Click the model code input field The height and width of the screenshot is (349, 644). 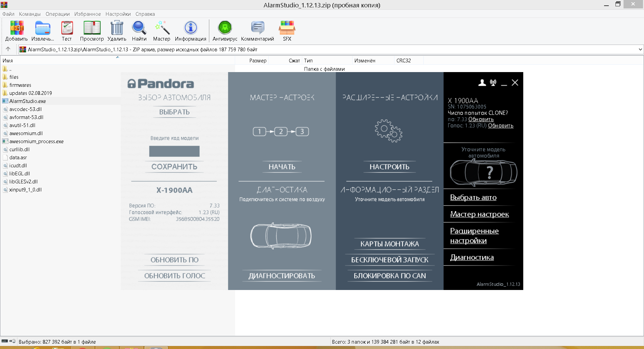click(x=174, y=151)
